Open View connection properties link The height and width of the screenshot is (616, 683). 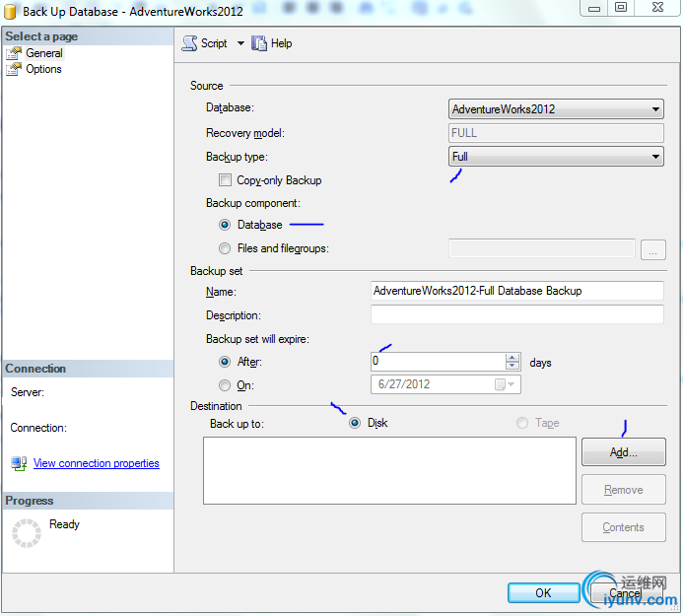tap(97, 463)
